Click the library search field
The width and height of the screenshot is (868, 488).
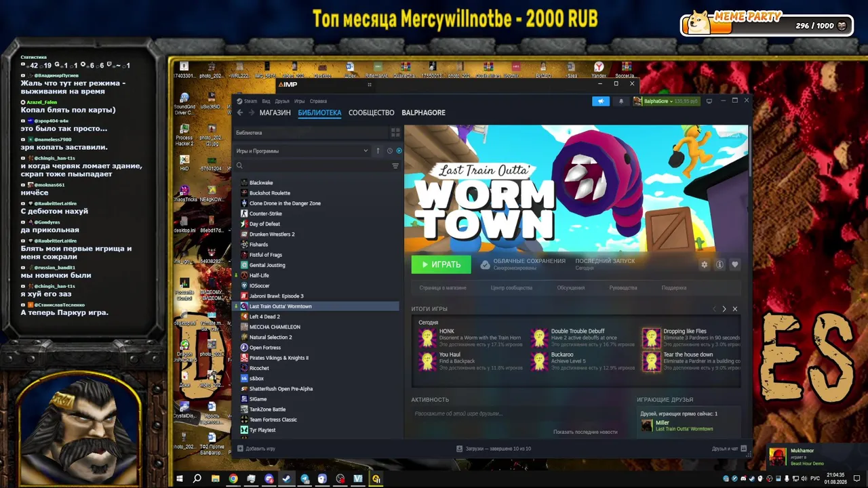pos(312,165)
